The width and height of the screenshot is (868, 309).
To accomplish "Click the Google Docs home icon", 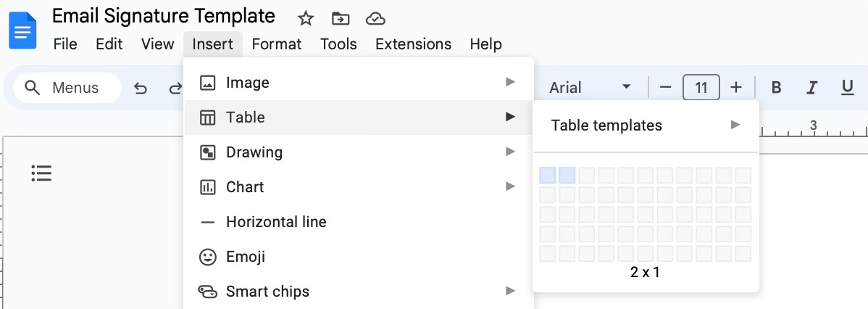I will (x=22, y=30).
